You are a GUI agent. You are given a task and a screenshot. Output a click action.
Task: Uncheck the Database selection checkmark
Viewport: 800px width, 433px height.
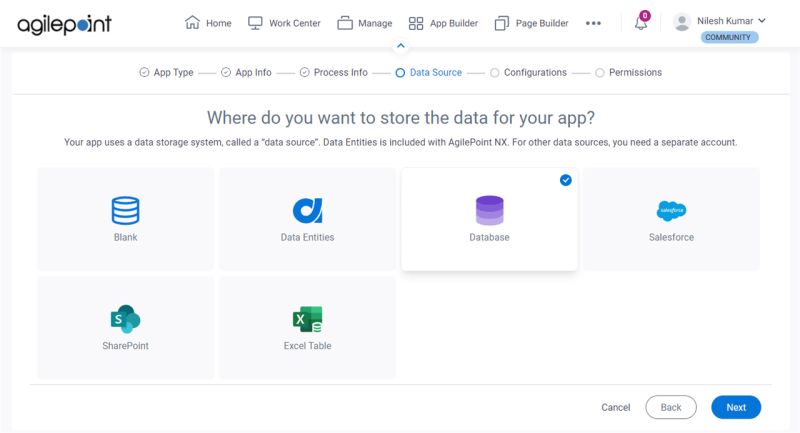(565, 180)
